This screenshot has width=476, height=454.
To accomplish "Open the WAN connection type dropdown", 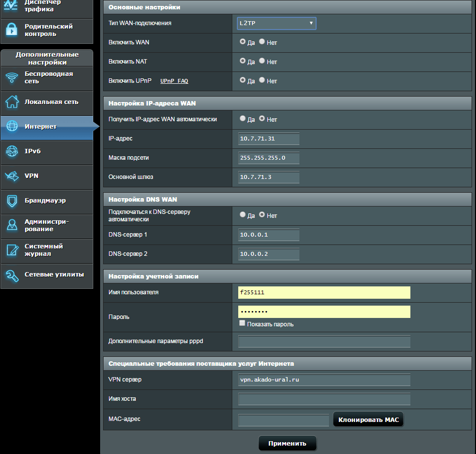I will pos(276,23).
